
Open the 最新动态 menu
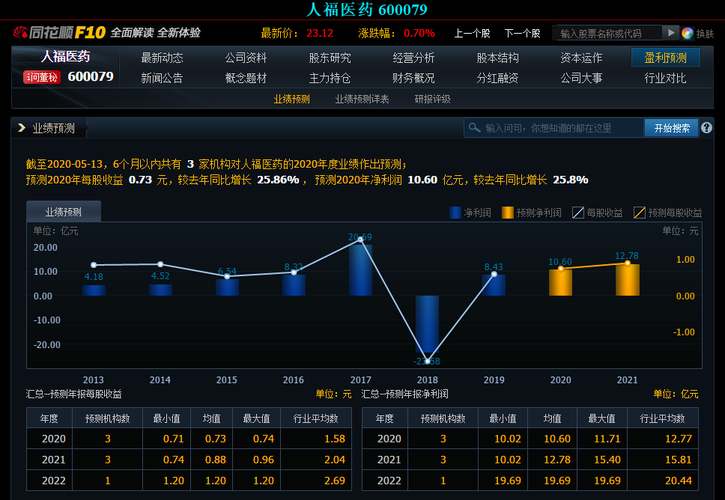[162, 58]
